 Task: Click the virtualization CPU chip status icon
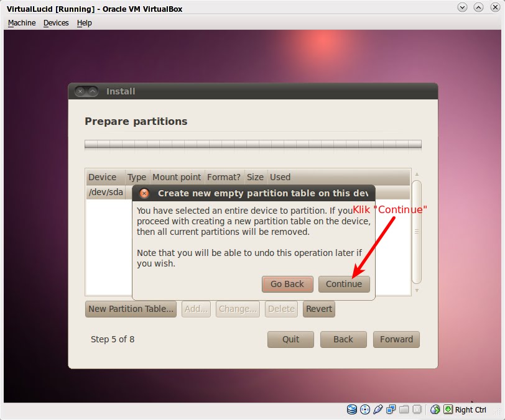click(x=417, y=409)
